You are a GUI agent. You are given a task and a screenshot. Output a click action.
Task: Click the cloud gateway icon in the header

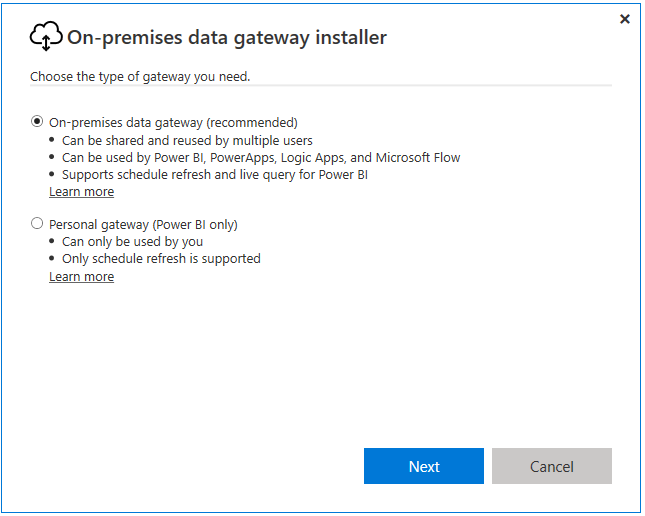(46, 36)
